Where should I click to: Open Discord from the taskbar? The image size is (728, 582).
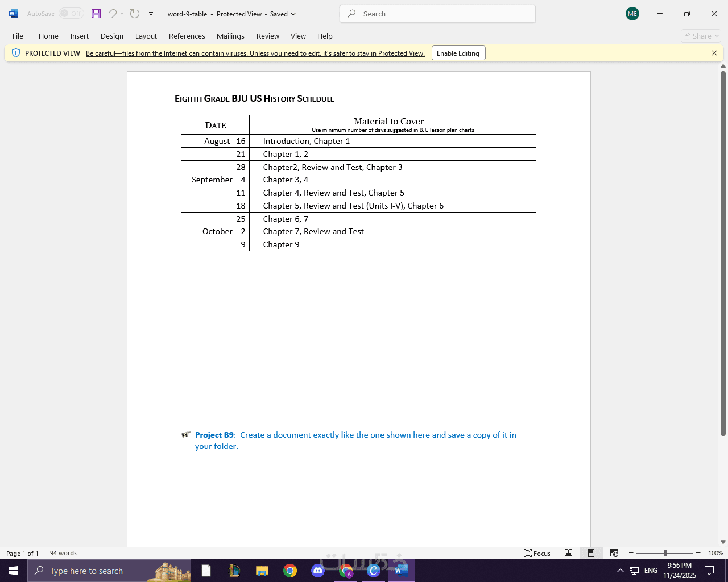point(318,571)
